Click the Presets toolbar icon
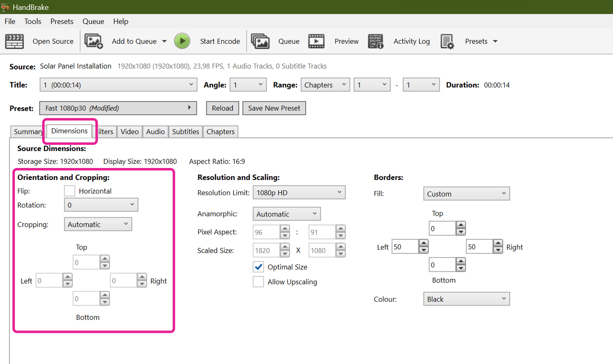Image resolution: width=613 pixels, height=364 pixels. (447, 41)
